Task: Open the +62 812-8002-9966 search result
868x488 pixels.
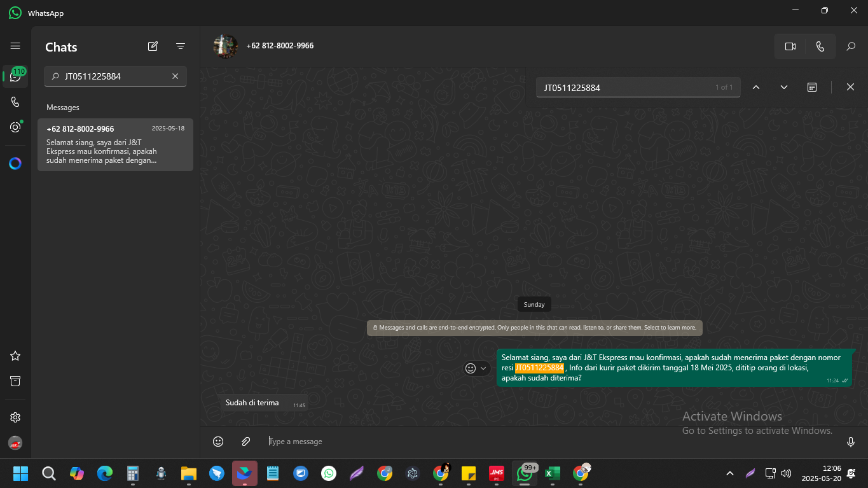Action: click(x=115, y=144)
